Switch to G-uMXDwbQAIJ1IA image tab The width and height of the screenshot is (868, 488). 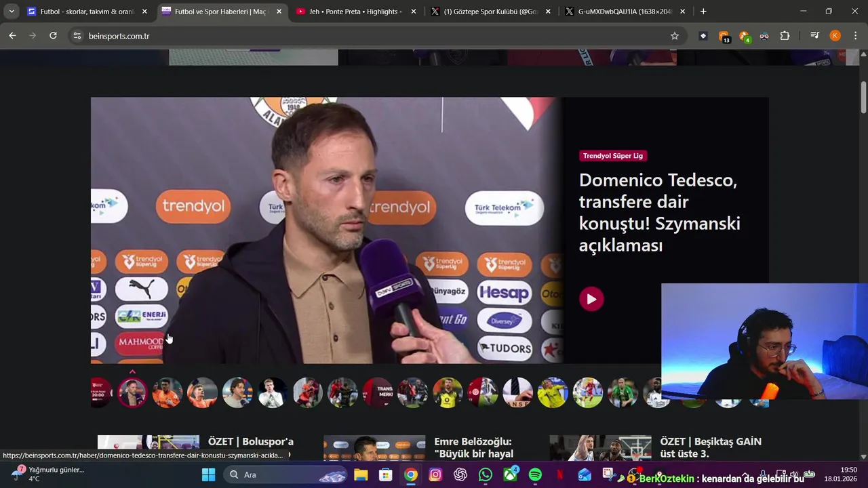tap(625, 12)
